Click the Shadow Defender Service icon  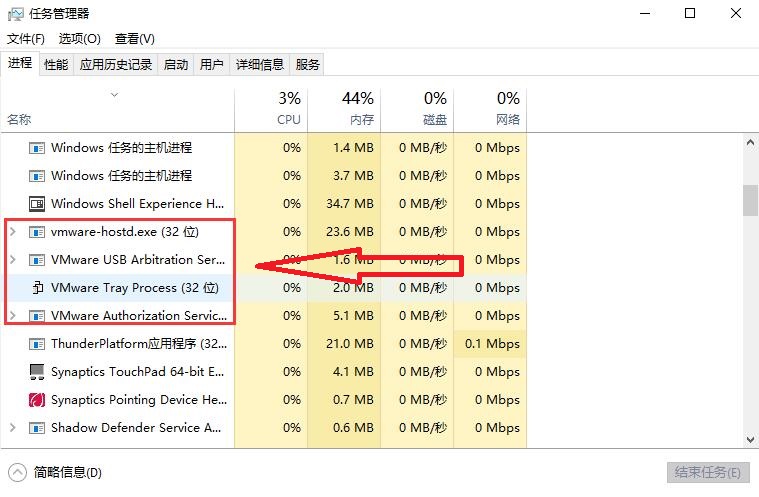[x=37, y=428]
